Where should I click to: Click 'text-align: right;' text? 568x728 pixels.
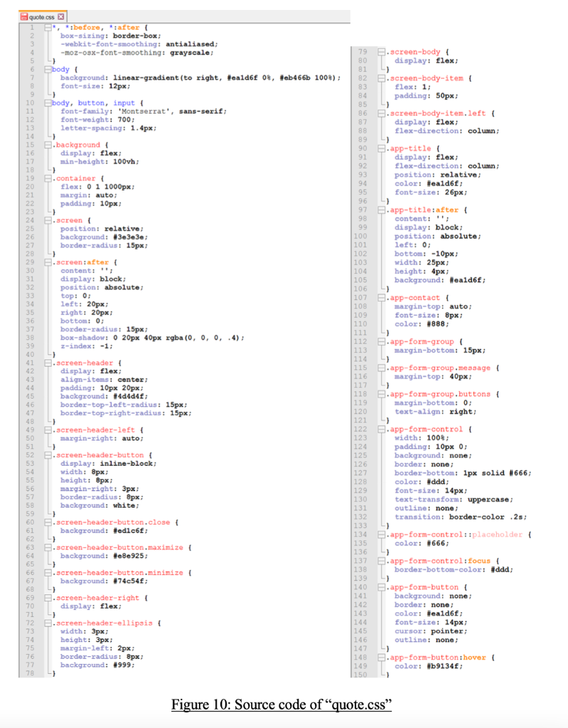(x=435, y=412)
